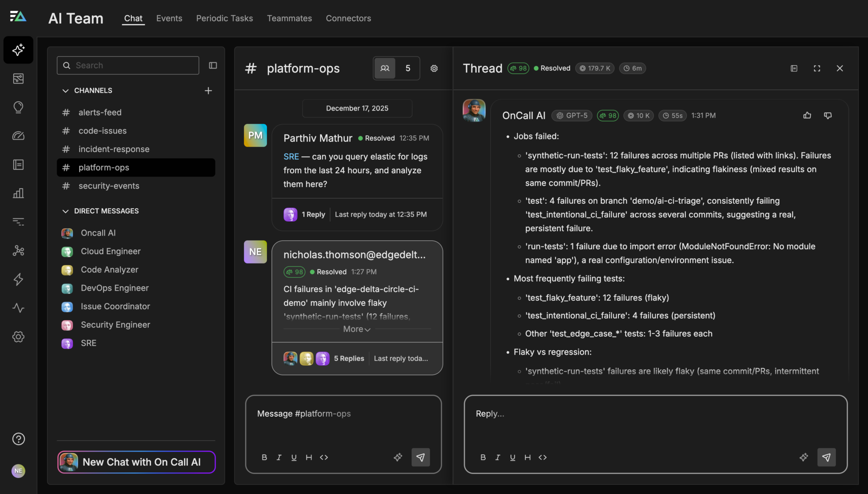Open the connectors/node graph icon in left sidebar
The width and height of the screenshot is (868, 494).
coord(18,251)
